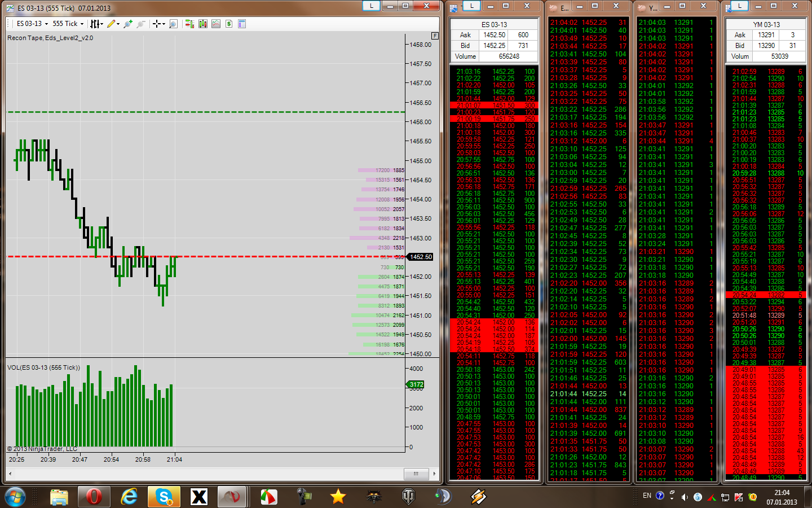Click the ES Bid size 731 cell
Image resolution: width=812 pixels, height=508 pixels.
click(523, 46)
